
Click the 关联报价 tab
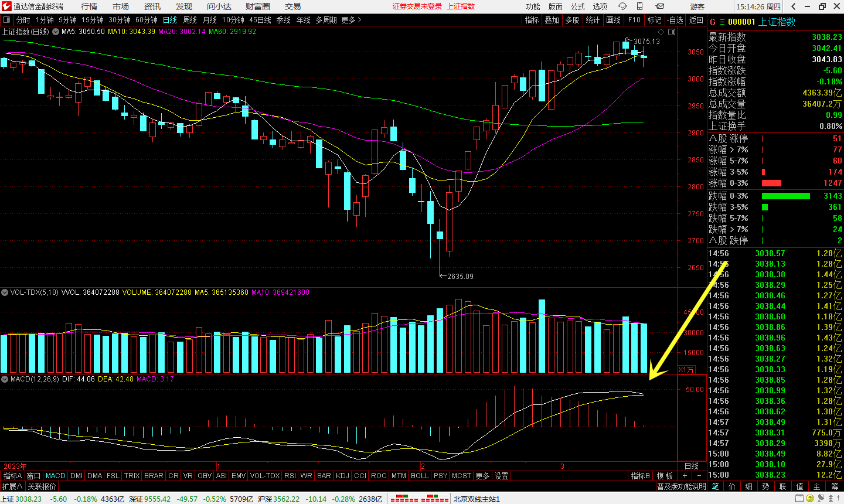pos(42,486)
